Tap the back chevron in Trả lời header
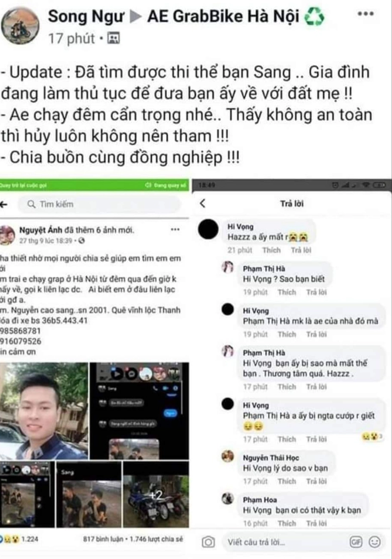The image size is (392, 559). (x=203, y=203)
